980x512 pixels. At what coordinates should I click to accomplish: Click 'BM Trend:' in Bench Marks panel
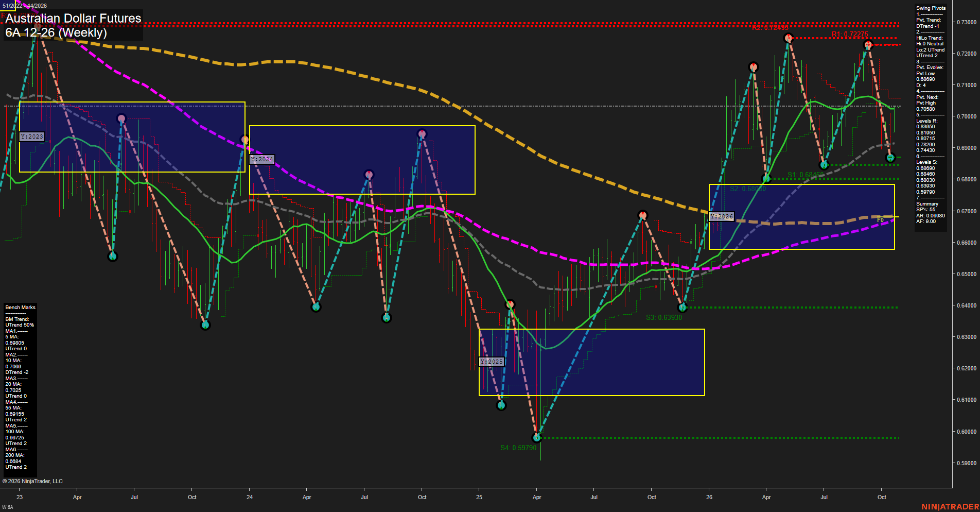tap(17, 319)
